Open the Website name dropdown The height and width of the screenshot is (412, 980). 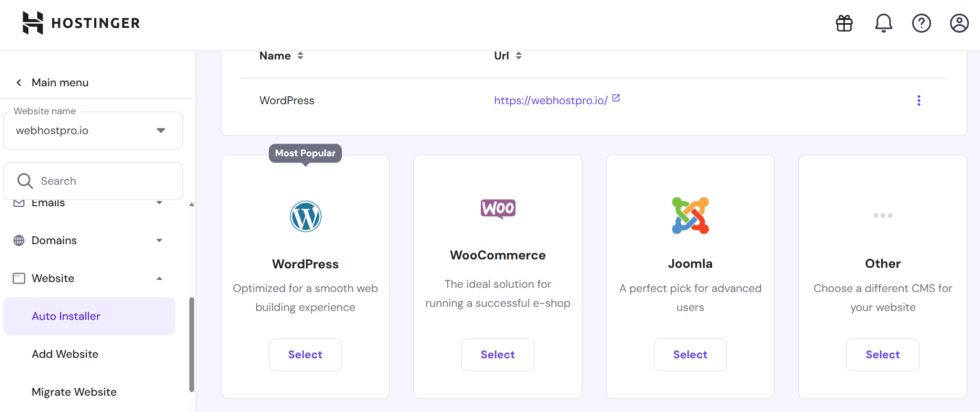tap(93, 130)
